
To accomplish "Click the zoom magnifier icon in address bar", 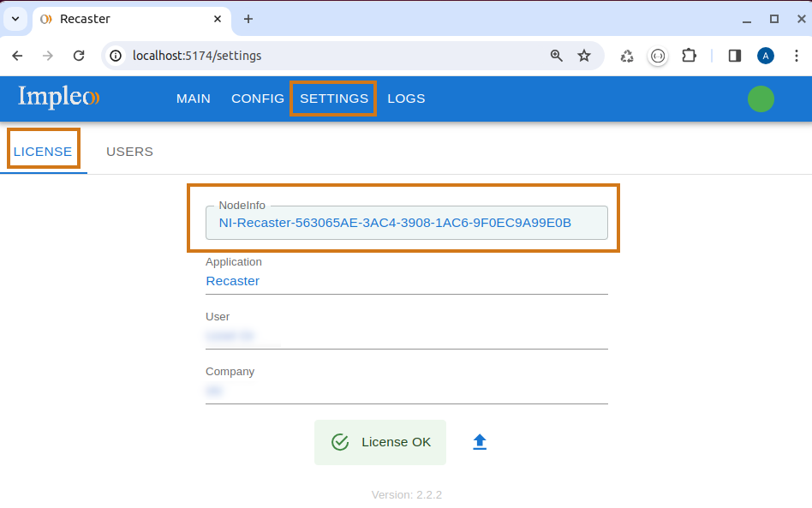I will click(x=557, y=56).
